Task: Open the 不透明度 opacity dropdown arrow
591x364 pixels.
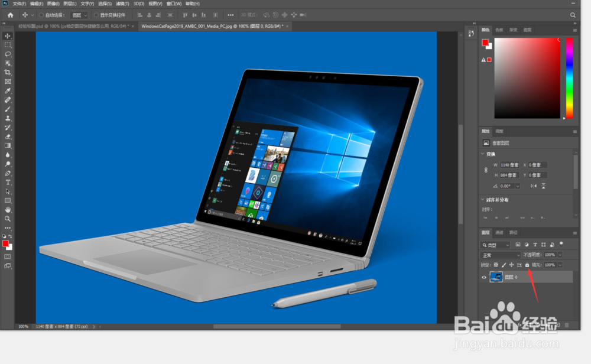Action: [560, 255]
